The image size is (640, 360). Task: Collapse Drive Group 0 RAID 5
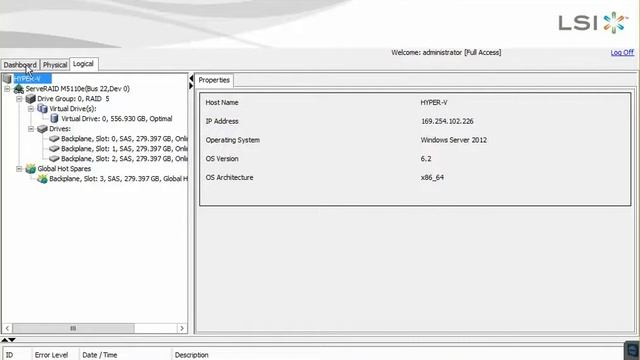19,99
